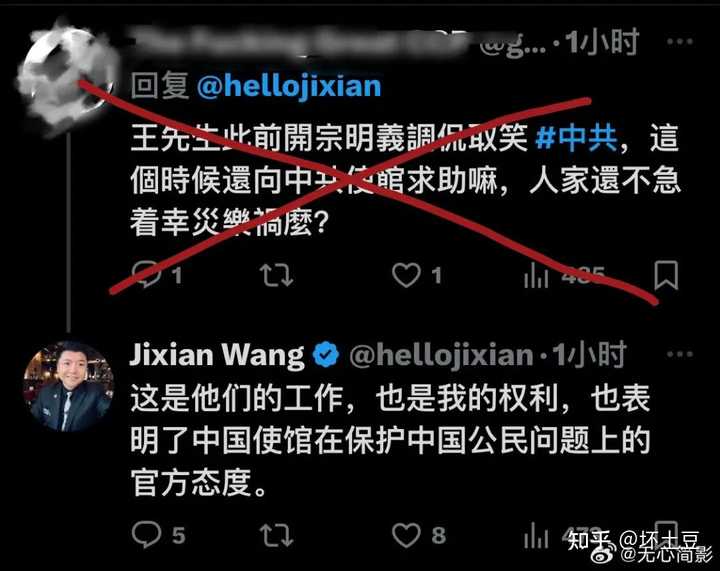
Task: Like the top tweet showing 1 like
Action: 406,275
